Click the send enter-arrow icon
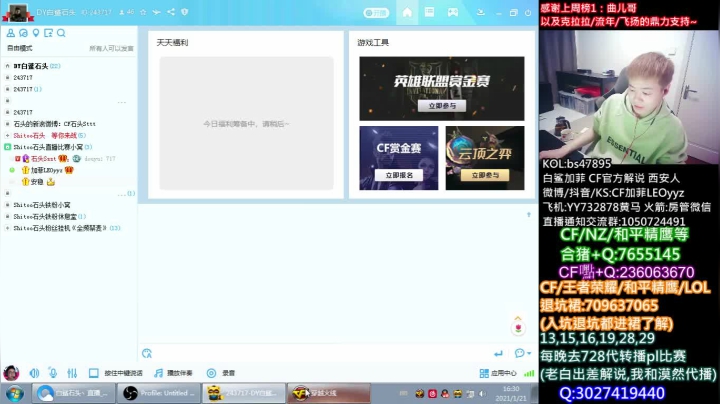The image size is (720, 404). coord(498,353)
